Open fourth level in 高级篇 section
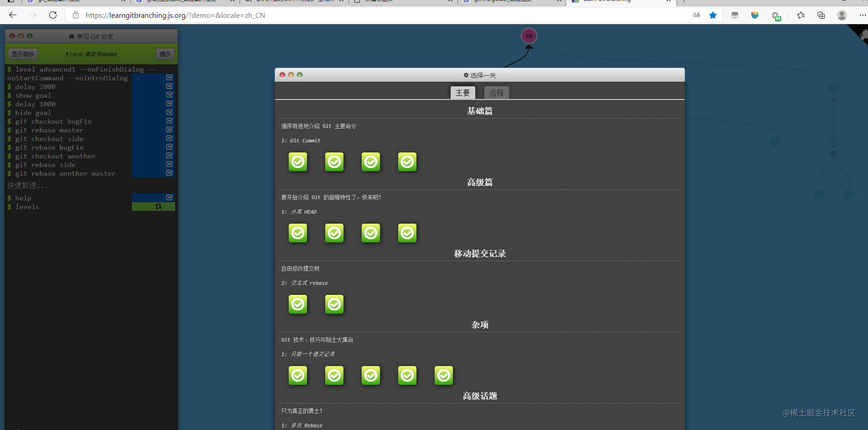868x430 pixels. coord(407,233)
